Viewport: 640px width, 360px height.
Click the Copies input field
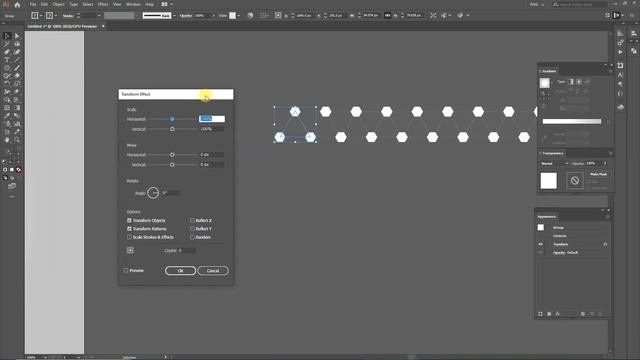(x=187, y=251)
